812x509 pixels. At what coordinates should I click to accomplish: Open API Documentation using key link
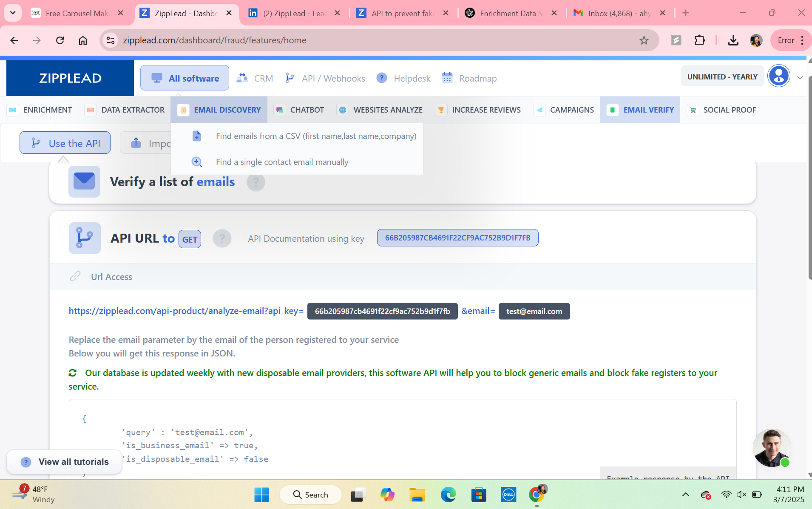click(306, 239)
